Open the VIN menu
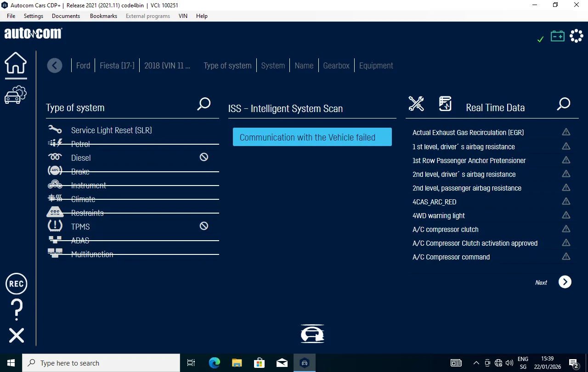588x372 pixels. pyautogui.click(x=183, y=16)
